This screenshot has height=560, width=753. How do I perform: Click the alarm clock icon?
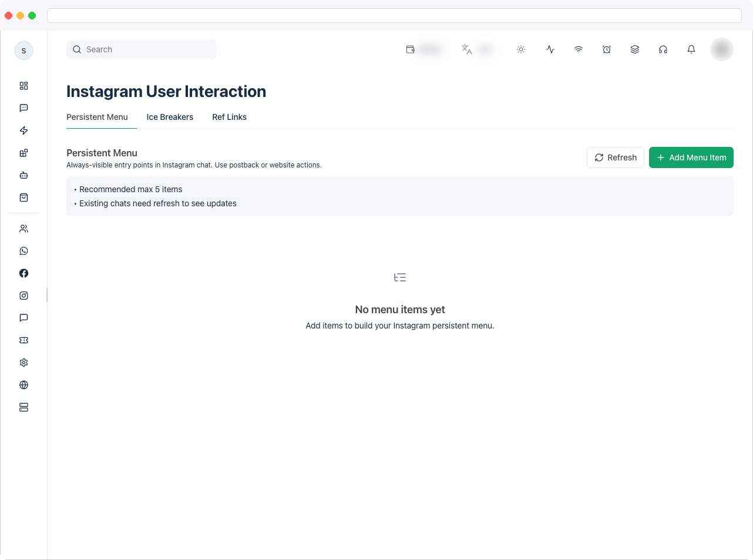click(607, 49)
